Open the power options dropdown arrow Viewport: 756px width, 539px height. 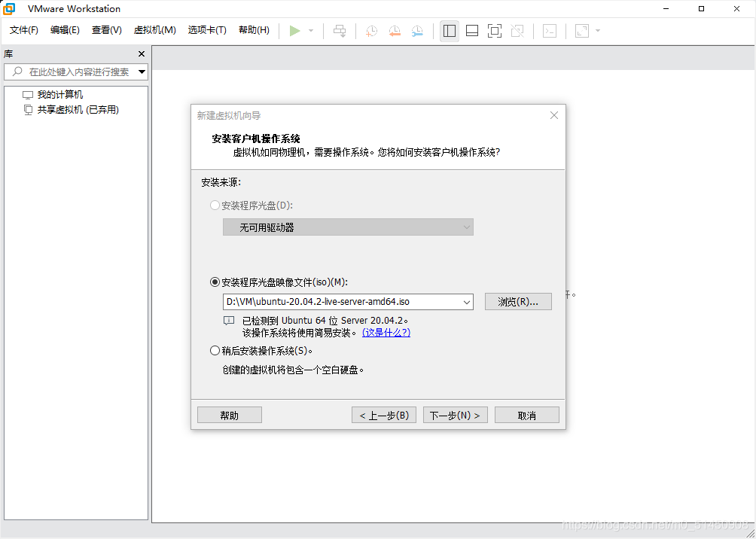coord(311,31)
